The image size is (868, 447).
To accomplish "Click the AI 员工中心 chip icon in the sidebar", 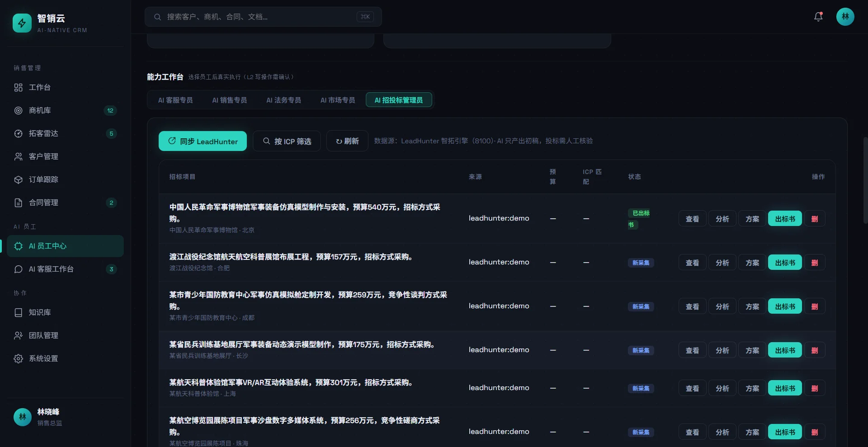I will pyautogui.click(x=19, y=246).
